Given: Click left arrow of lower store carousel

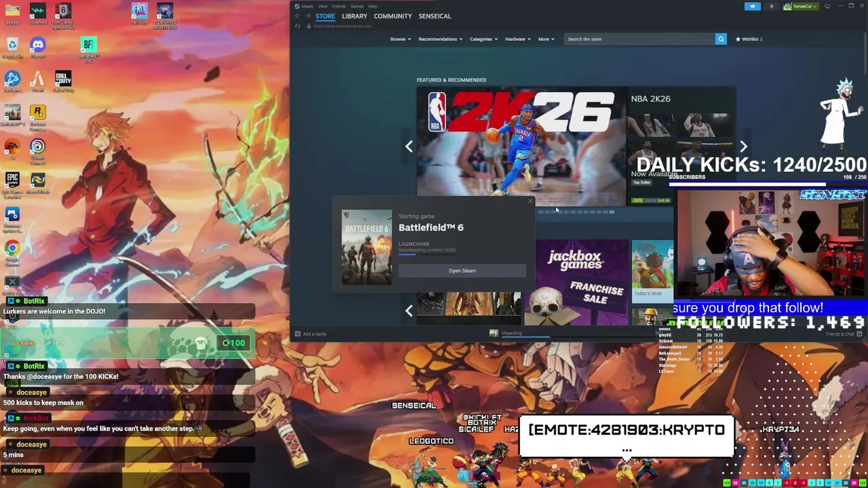Looking at the screenshot, I should click(x=409, y=310).
